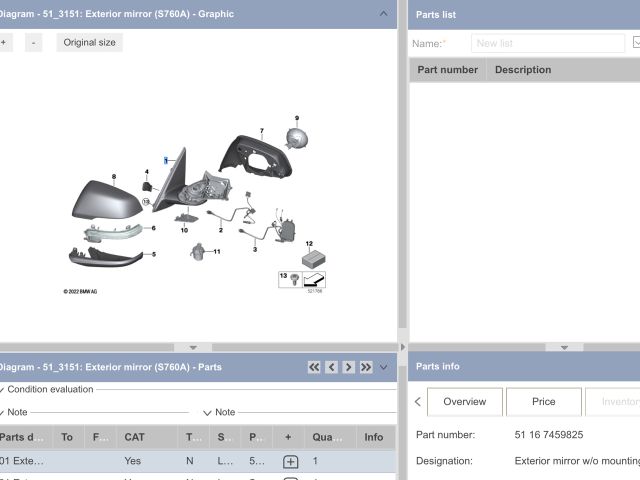Collapse the Parts panel chevron

pyautogui.click(x=383, y=367)
